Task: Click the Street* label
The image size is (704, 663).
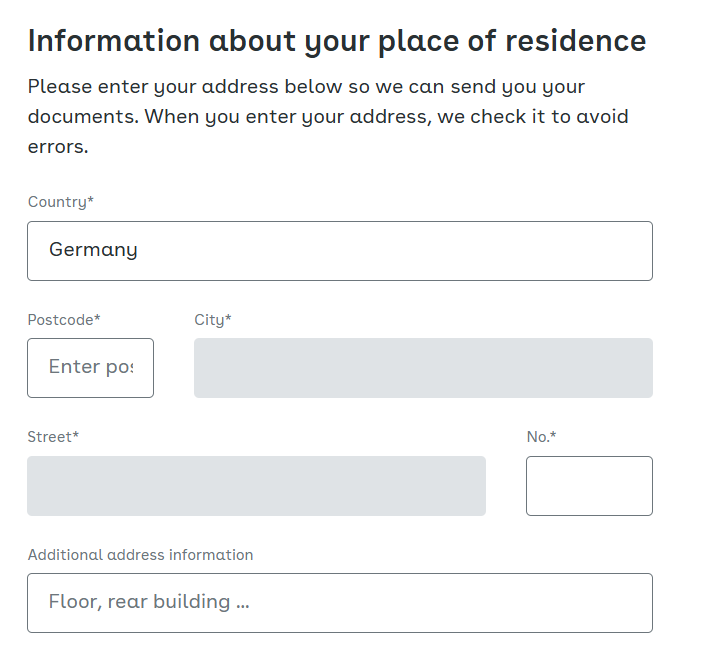Action: pos(53,437)
